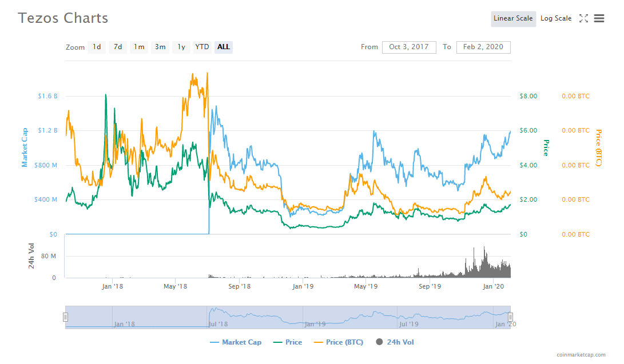The image size is (624, 364).
Task: Toggle Price series in legend
Action: [288, 342]
